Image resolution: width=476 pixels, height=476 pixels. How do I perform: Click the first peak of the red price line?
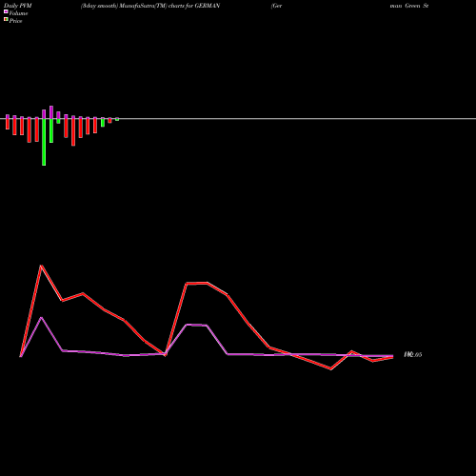pyautogui.click(x=41, y=266)
